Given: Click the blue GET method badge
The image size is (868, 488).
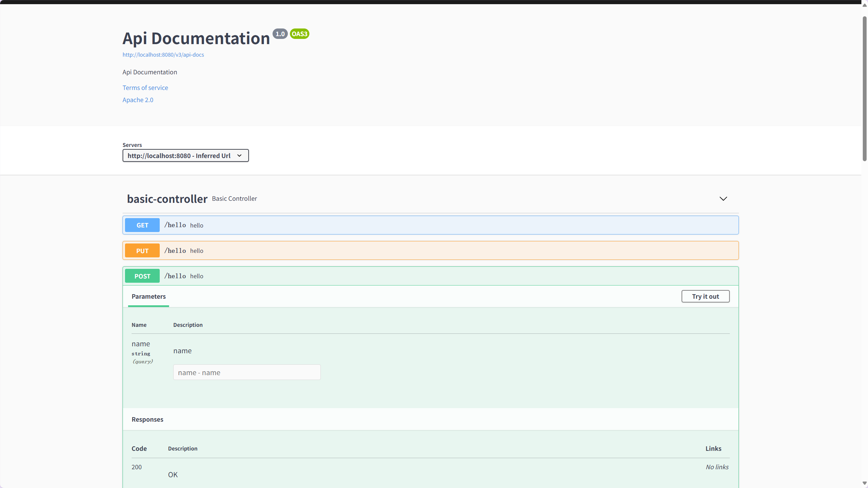Looking at the screenshot, I should pyautogui.click(x=142, y=225).
